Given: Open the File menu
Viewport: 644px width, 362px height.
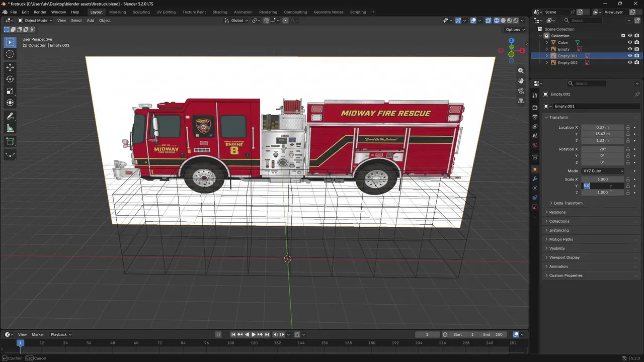Looking at the screenshot, I should point(14,12).
